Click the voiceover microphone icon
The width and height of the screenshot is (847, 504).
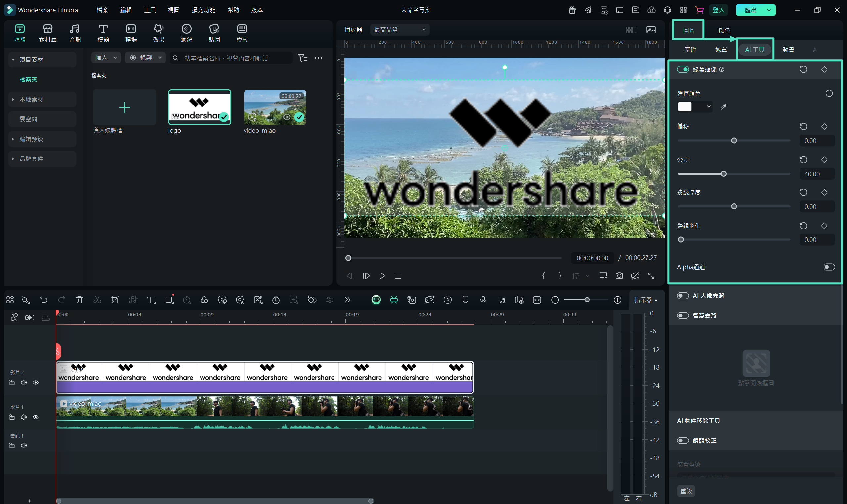point(483,300)
